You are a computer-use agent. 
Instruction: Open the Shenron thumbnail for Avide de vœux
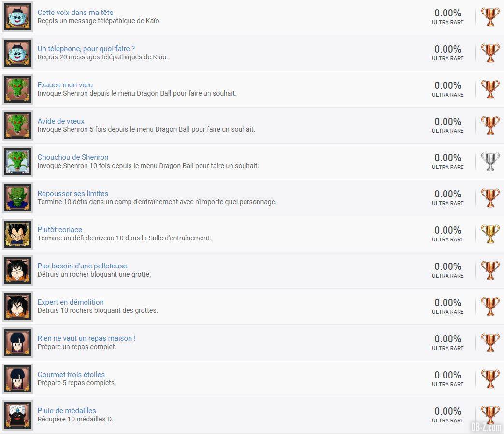coord(17,126)
